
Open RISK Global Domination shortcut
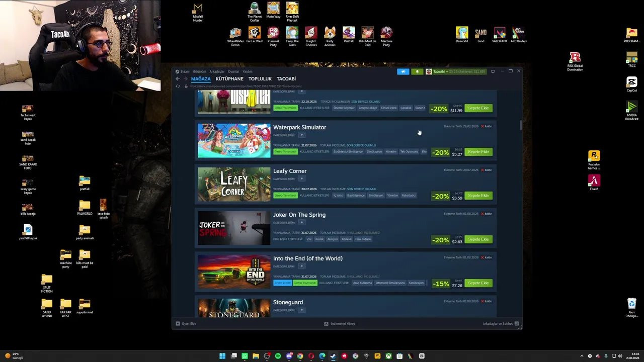pyautogui.click(x=575, y=61)
